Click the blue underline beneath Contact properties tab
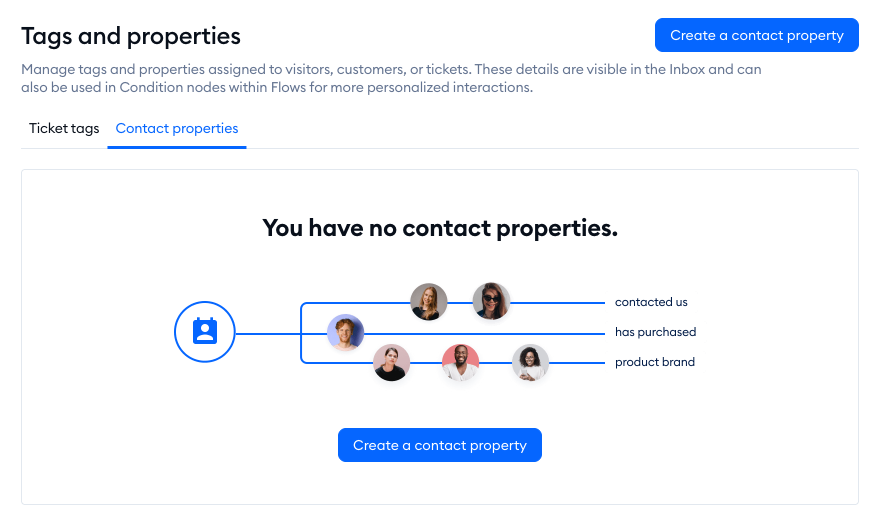This screenshot has height=524, width=878. pyautogui.click(x=177, y=147)
